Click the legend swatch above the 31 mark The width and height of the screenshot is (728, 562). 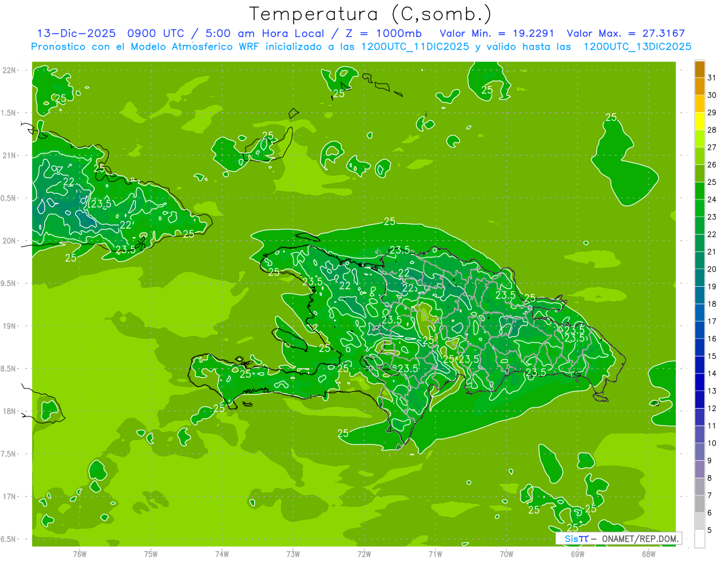pos(699,69)
